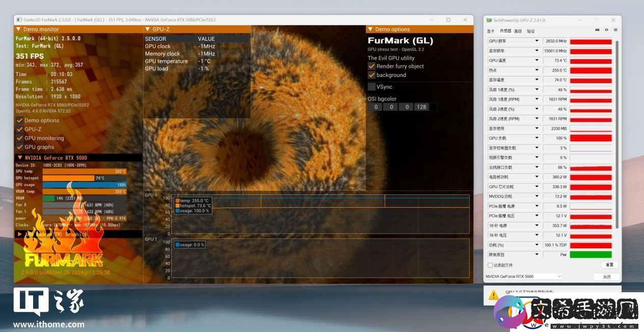Viewport: 644px width, 332px height.
Task: Open the 显存频率 sensor dropdown
Action: 536,50
